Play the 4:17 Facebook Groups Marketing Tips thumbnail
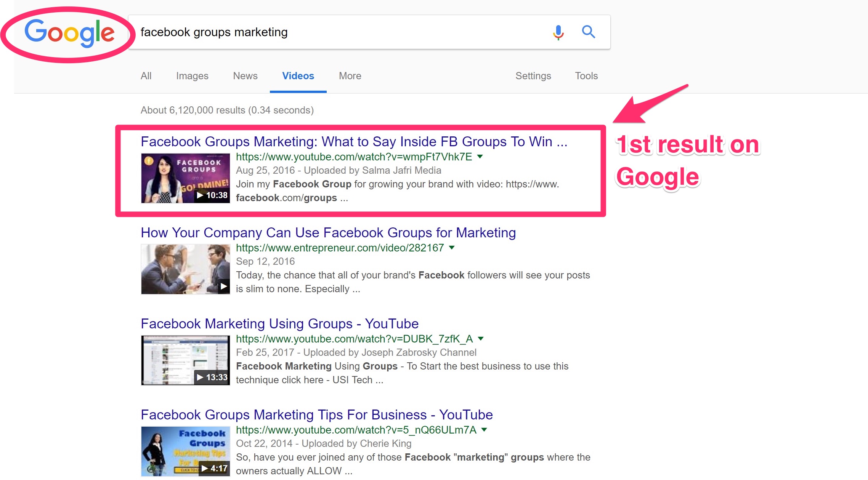Viewport: 868px width, 480px height. point(185,451)
